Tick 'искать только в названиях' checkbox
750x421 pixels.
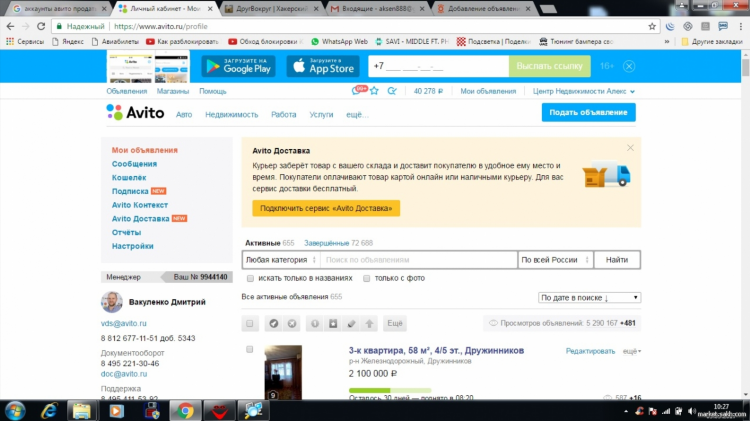click(250, 278)
